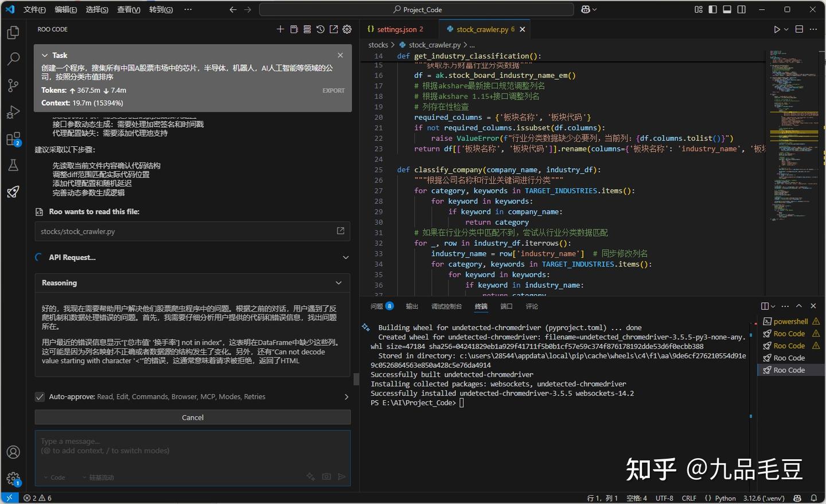Select the powershell terminal session

[791, 321]
